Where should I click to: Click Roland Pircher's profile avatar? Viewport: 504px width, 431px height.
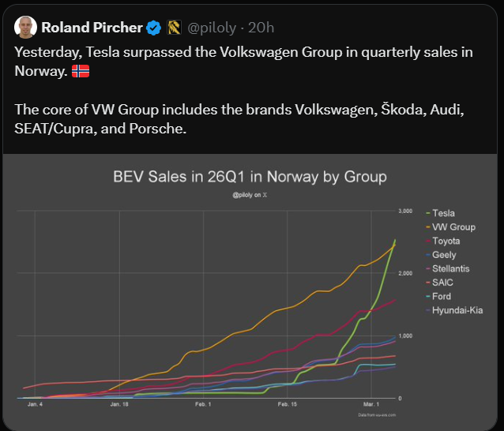pyautogui.click(x=25, y=28)
